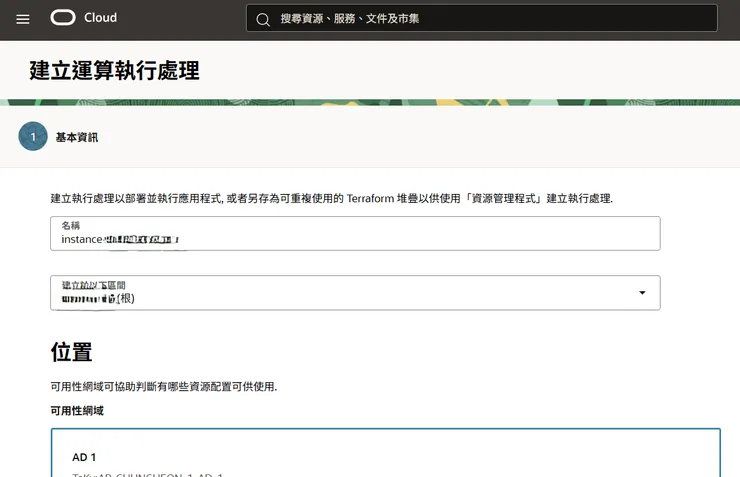Edit the 名稱 instance name field
740x477 pixels.
tap(355, 234)
